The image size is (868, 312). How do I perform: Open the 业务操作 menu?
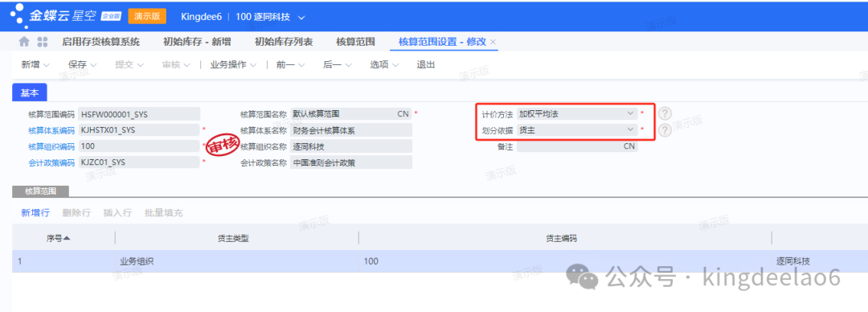(233, 65)
